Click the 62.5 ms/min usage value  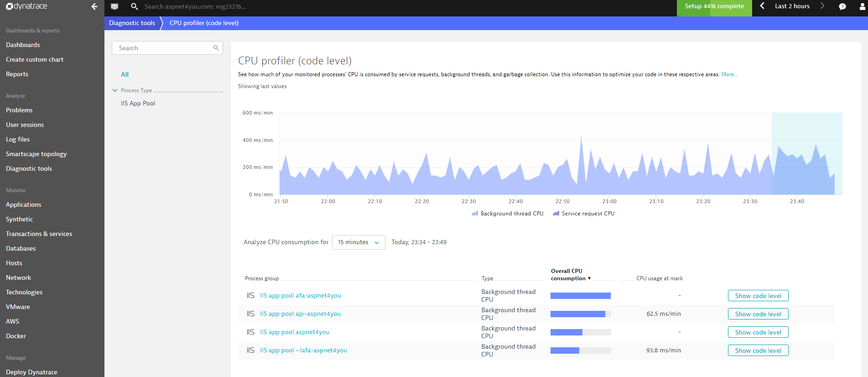[x=663, y=314]
